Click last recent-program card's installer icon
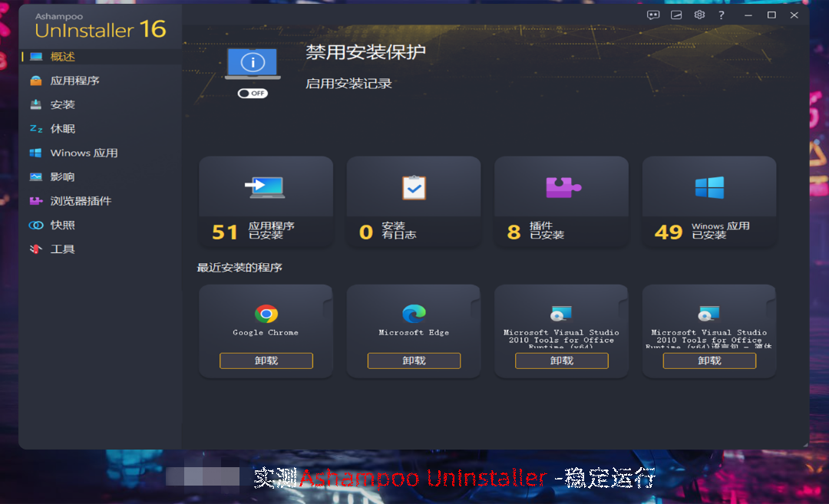Viewport: 829px width, 504px height. tap(709, 314)
